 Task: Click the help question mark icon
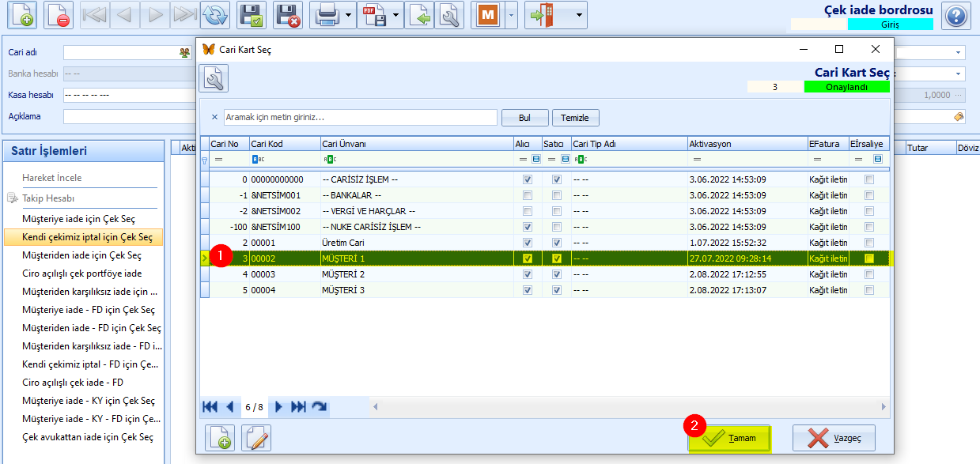[956, 15]
